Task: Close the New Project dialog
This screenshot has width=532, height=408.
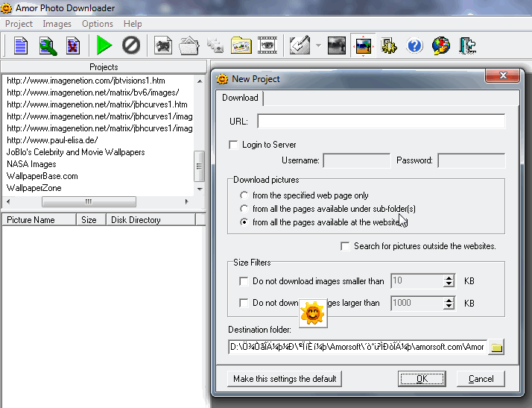Action: click(502, 75)
